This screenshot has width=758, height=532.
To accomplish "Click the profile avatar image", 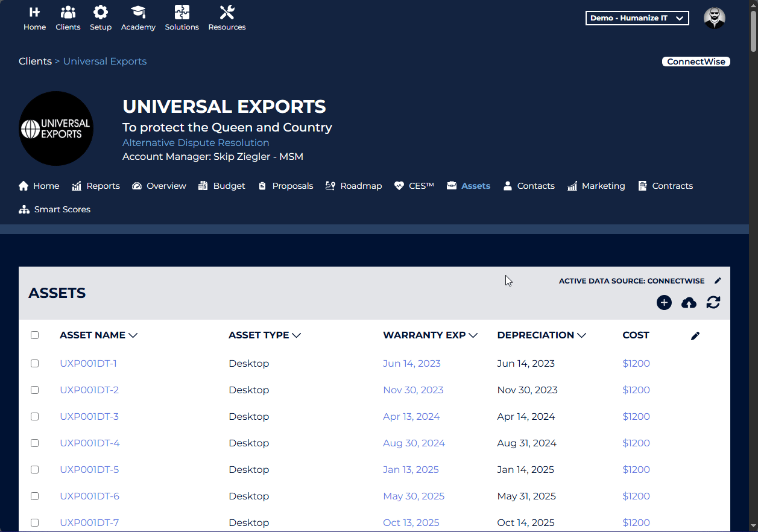I will (x=714, y=17).
